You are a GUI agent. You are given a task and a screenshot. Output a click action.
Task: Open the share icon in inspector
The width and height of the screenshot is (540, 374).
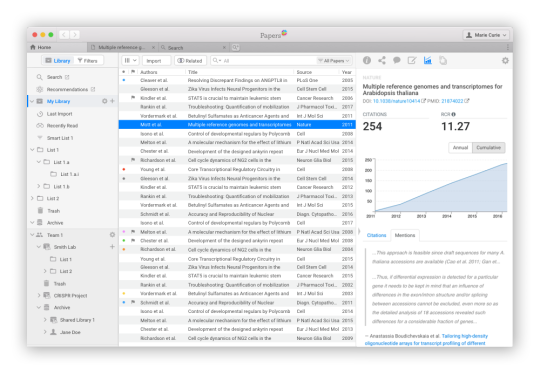pos(382,61)
